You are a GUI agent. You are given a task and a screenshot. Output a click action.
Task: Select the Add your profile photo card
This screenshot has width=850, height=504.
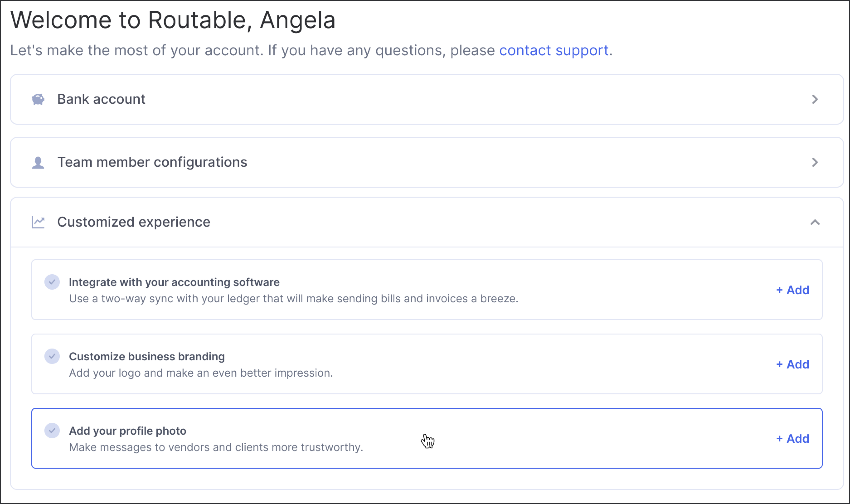point(427,439)
